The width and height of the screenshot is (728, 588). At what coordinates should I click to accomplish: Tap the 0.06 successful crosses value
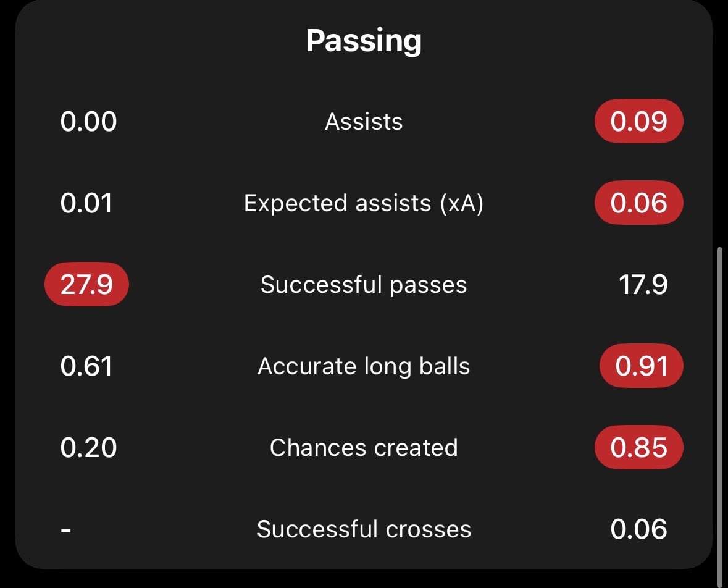pos(639,529)
